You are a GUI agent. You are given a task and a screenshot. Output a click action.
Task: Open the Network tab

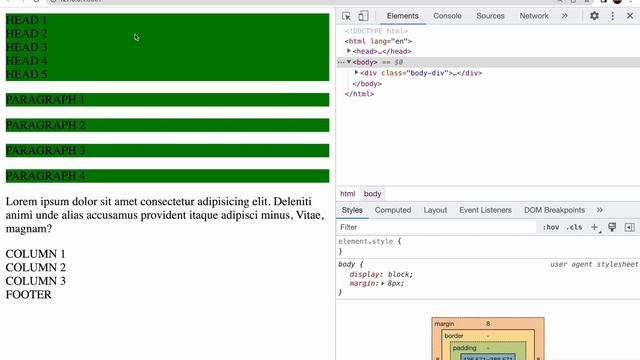click(x=534, y=16)
